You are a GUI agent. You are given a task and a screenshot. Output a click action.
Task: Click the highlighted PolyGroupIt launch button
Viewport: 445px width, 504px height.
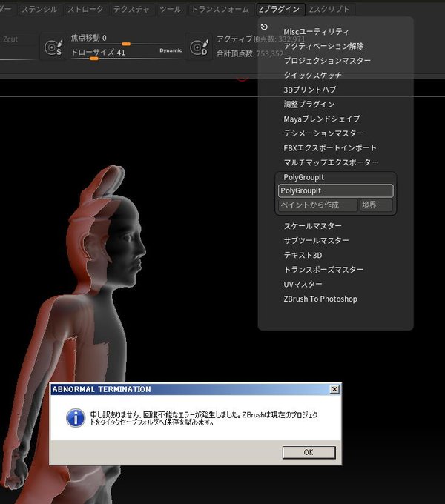336,190
